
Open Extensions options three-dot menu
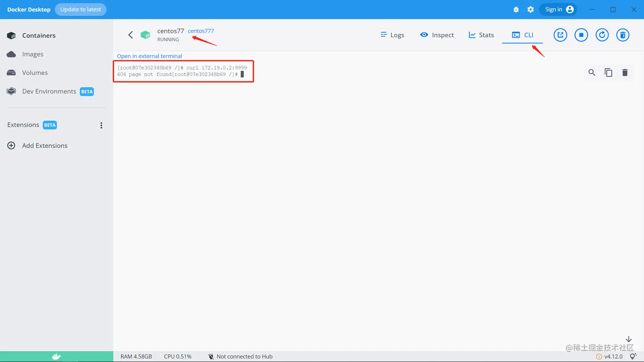pos(101,125)
